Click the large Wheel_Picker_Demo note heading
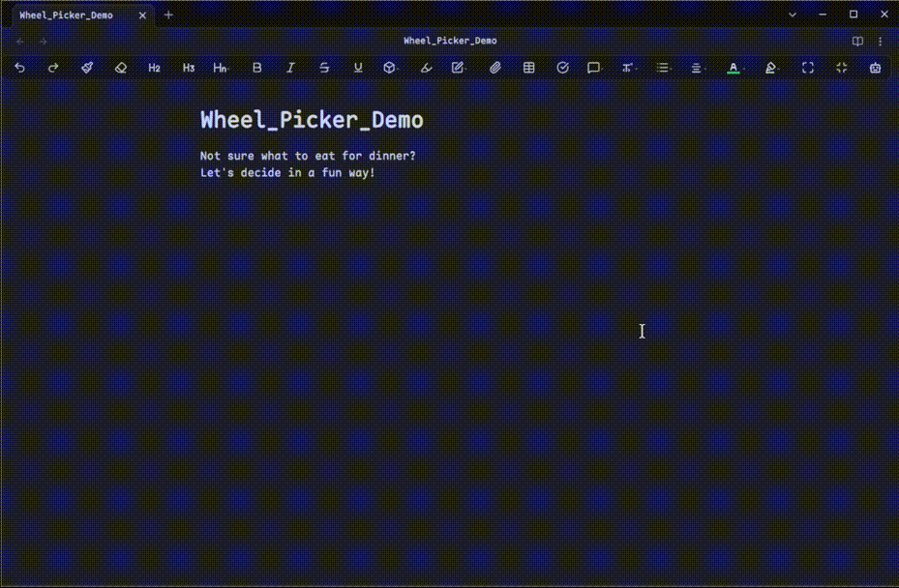 pos(312,120)
